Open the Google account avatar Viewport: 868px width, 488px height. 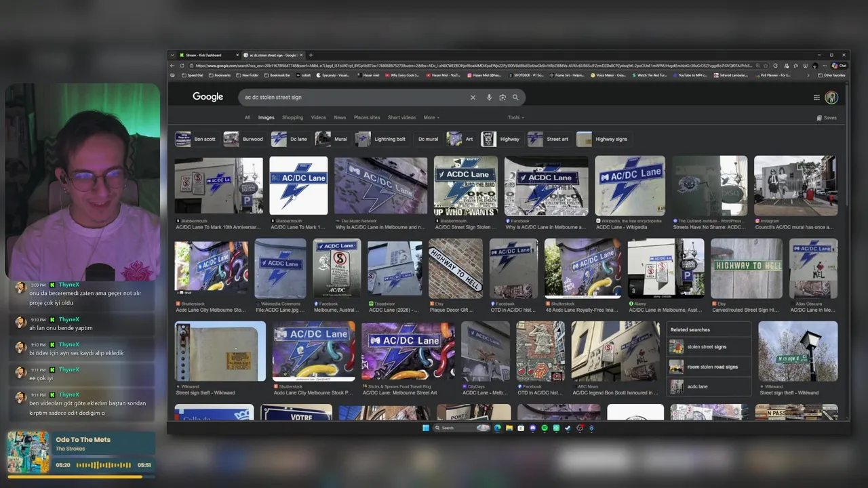click(x=831, y=97)
